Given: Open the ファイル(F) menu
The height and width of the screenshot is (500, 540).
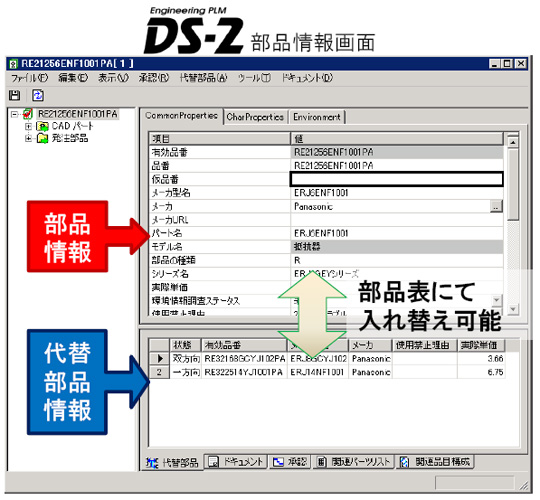Looking at the screenshot, I should pyautogui.click(x=29, y=78).
